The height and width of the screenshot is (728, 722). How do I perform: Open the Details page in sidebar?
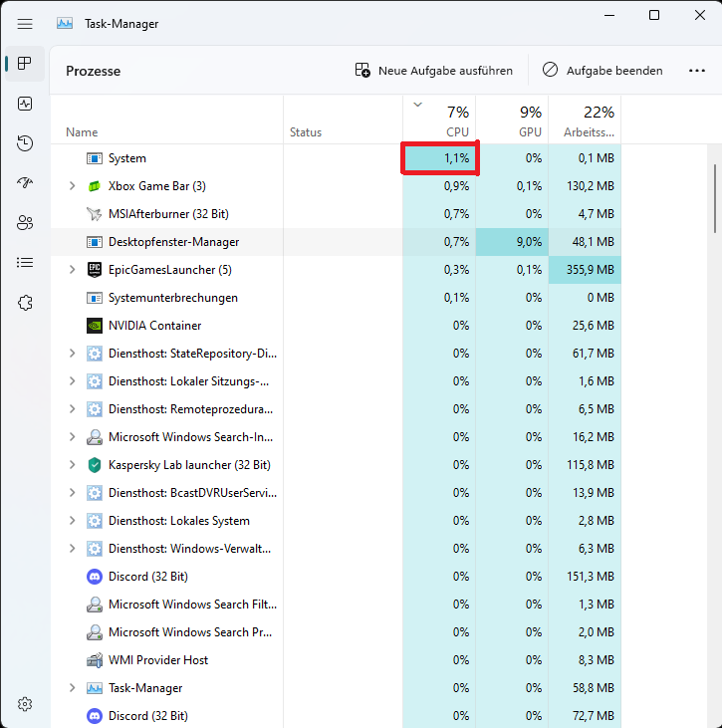click(25, 263)
